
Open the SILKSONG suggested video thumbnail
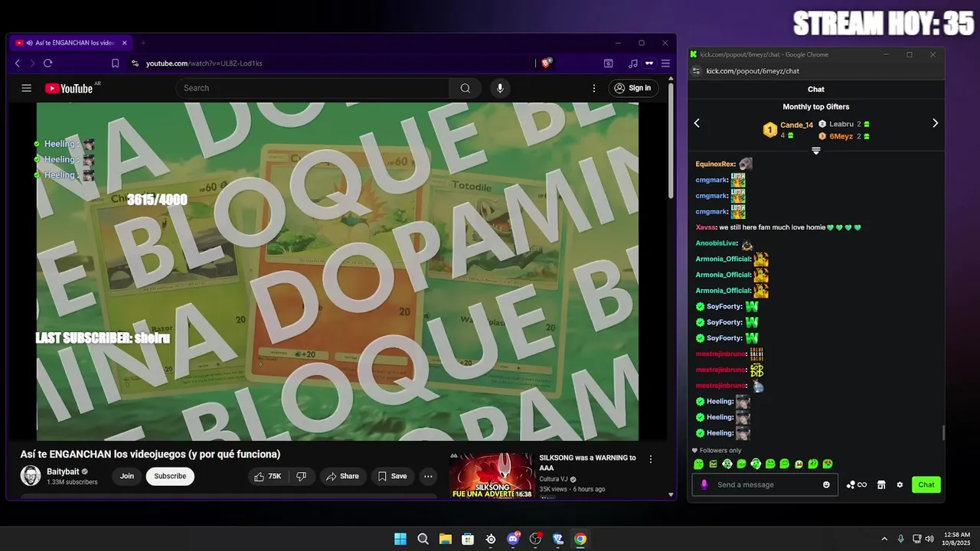point(492,475)
